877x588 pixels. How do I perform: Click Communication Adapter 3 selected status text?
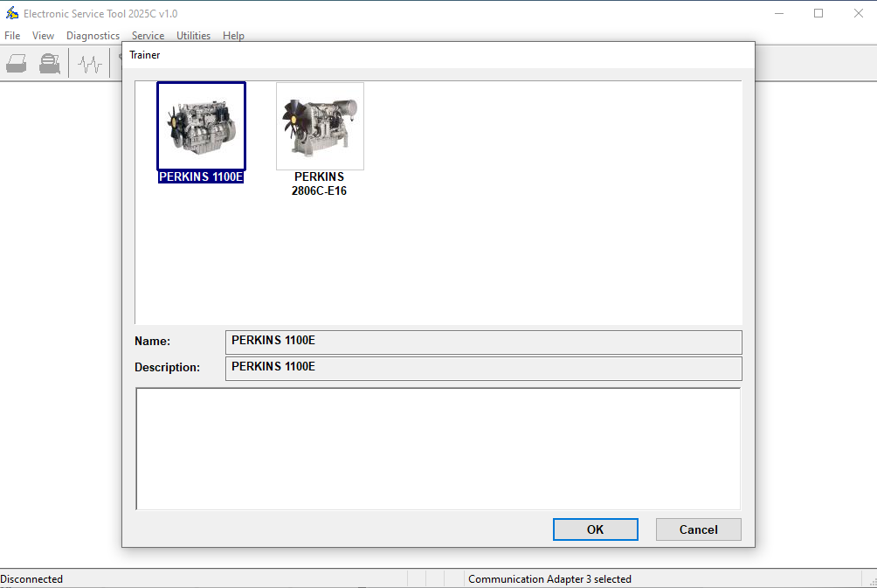[549, 578]
